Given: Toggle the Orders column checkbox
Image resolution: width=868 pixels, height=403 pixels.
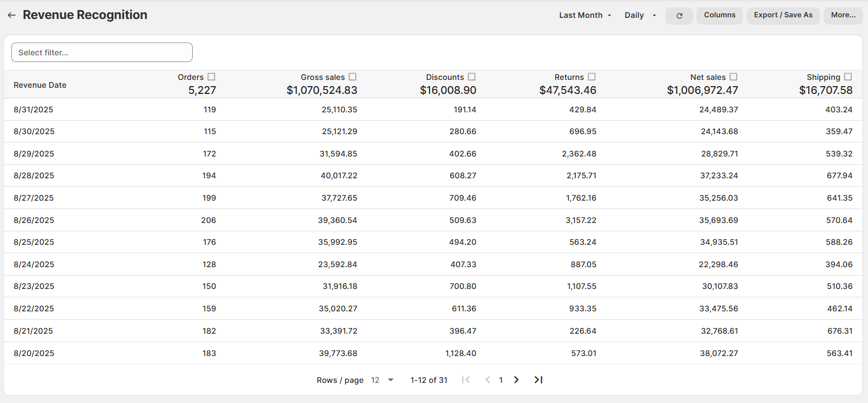Looking at the screenshot, I should (x=211, y=77).
